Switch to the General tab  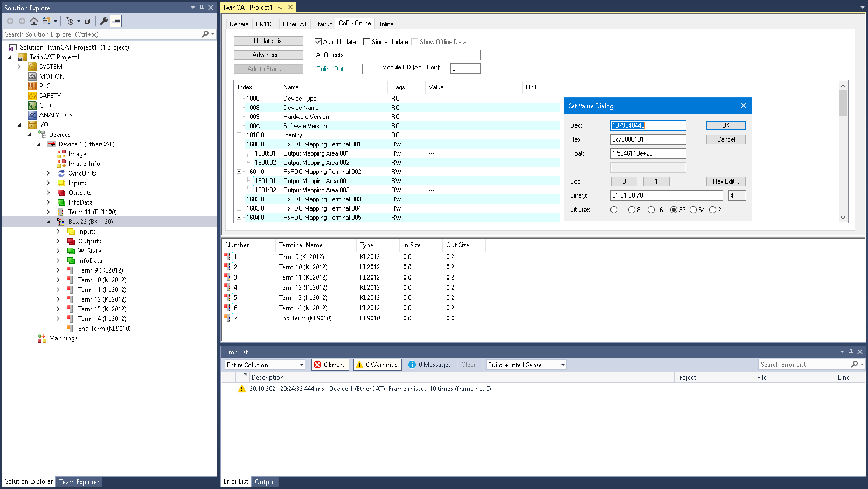pos(240,24)
